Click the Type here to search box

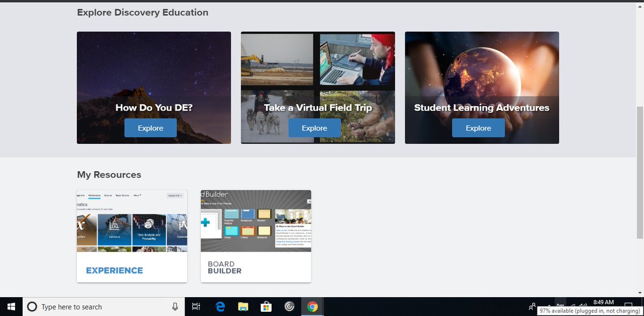click(x=104, y=307)
